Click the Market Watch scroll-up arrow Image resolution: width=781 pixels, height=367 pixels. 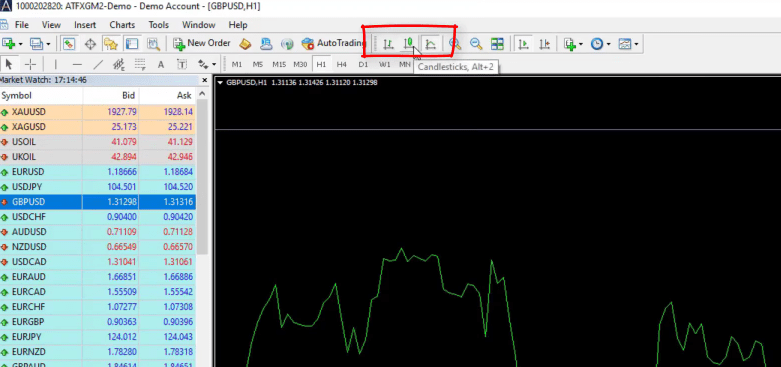click(202, 95)
